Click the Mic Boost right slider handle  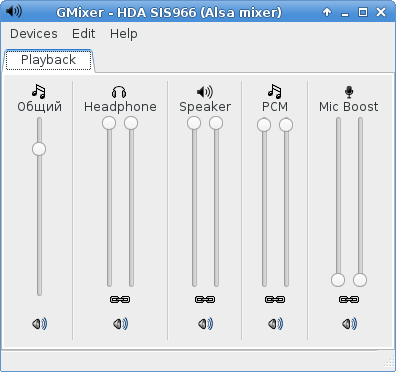pos(360,280)
